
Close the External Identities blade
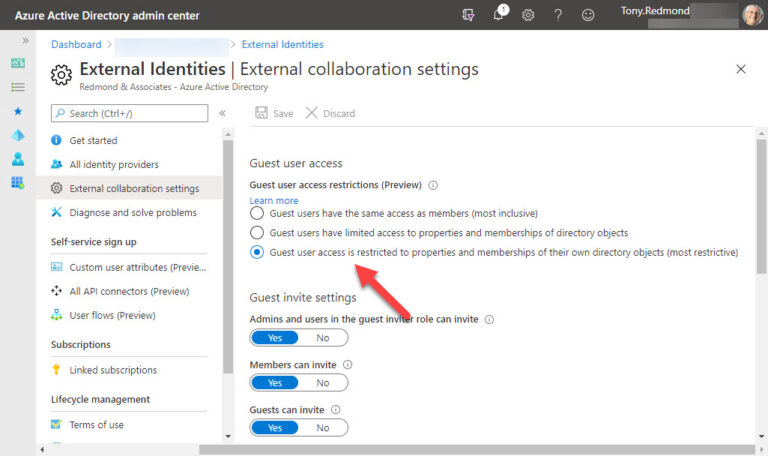pos(741,69)
